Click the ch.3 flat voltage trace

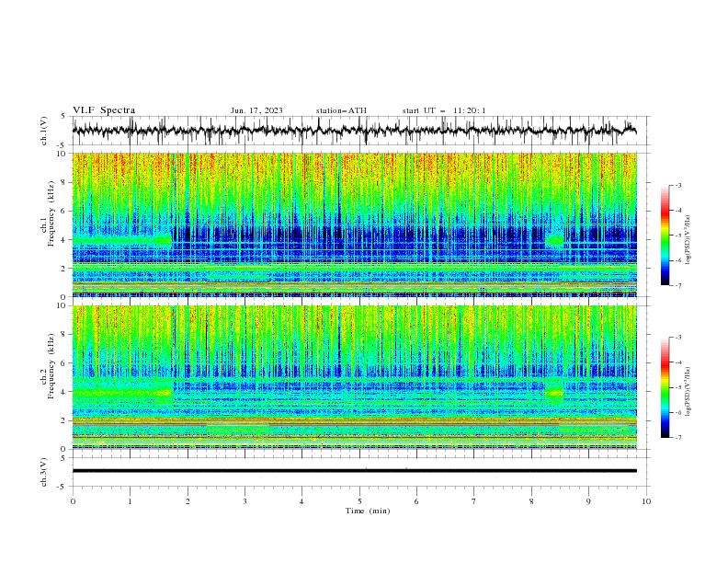tap(354, 471)
